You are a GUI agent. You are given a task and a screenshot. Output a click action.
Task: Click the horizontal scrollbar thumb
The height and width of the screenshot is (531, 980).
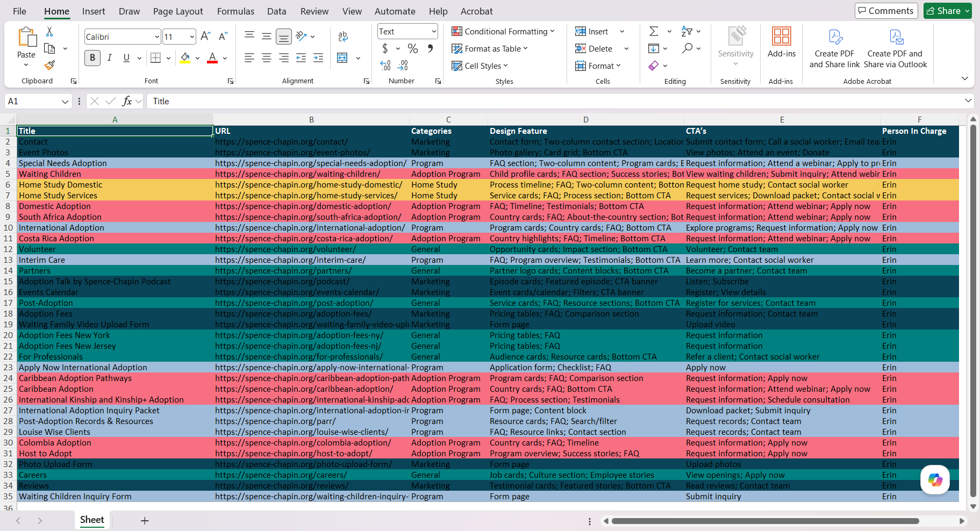pyautogui.click(x=765, y=521)
